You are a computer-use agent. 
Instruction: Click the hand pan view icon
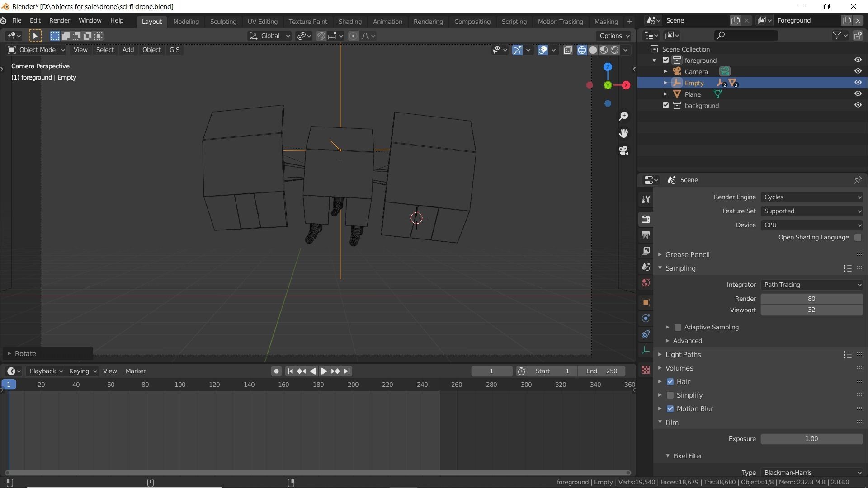tap(623, 133)
